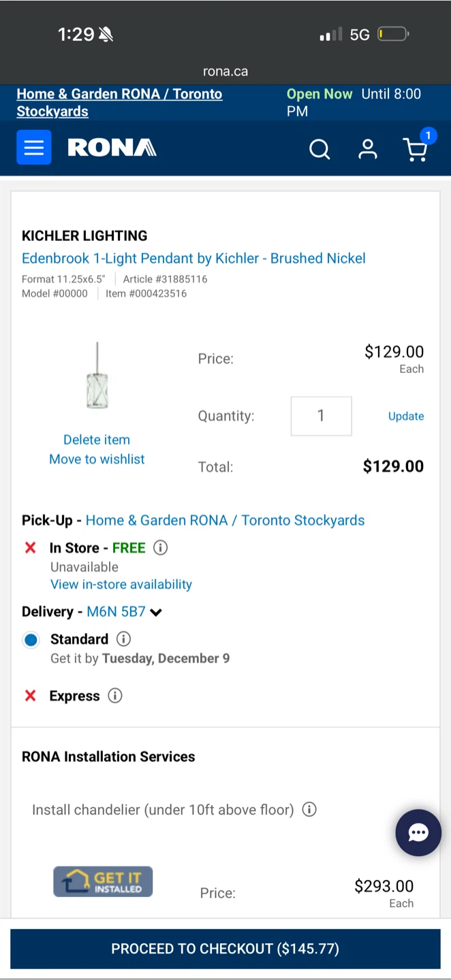
Task: Click the In Store FREE info icon
Action: click(x=160, y=547)
